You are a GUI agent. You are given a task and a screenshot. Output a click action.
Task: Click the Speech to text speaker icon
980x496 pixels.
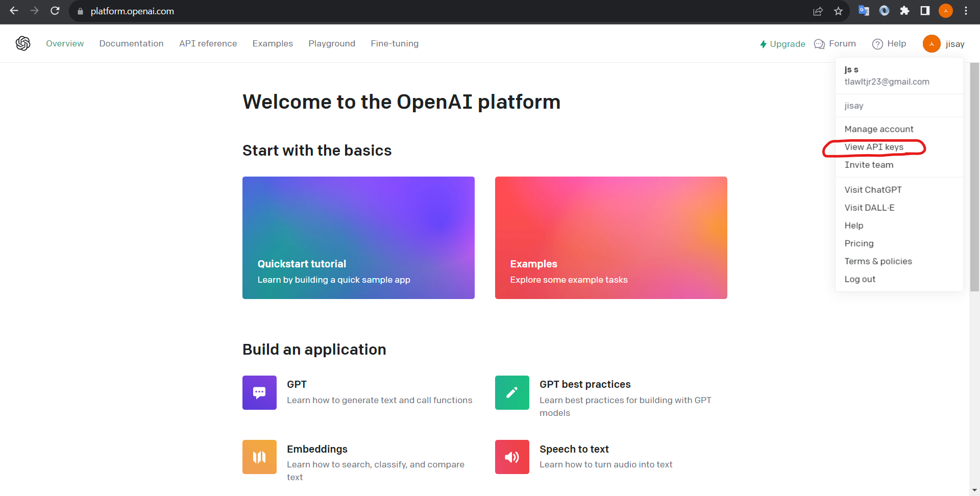tap(512, 457)
